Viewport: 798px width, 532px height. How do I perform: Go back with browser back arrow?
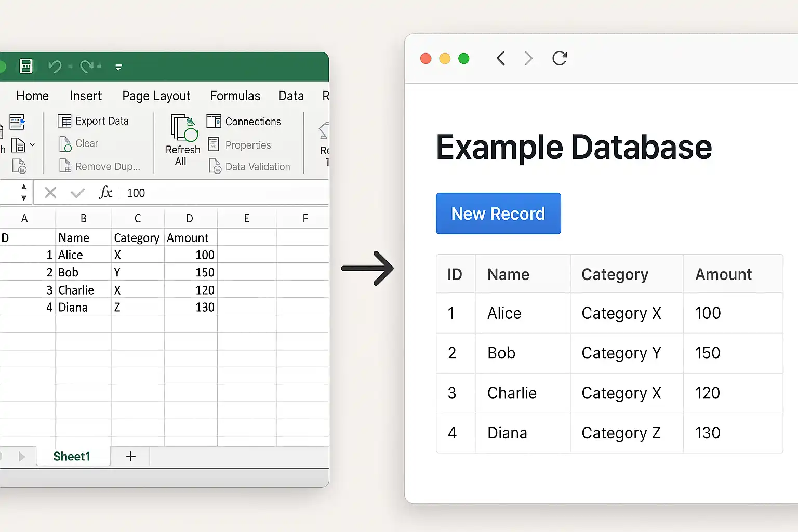coord(500,58)
